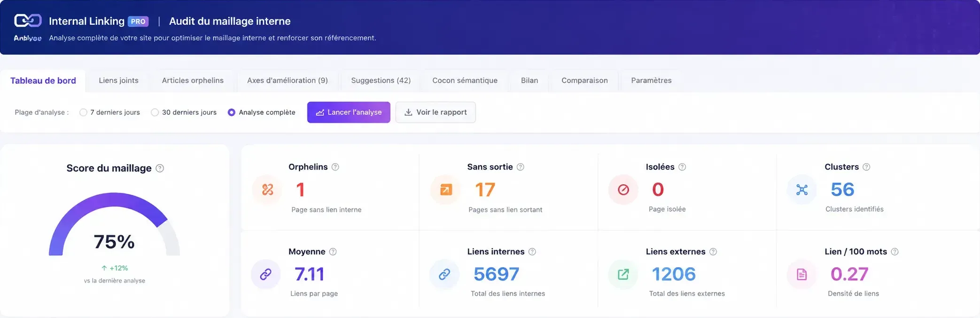
Task: Click the Internal Linking chain logo
Action: [x=28, y=21]
